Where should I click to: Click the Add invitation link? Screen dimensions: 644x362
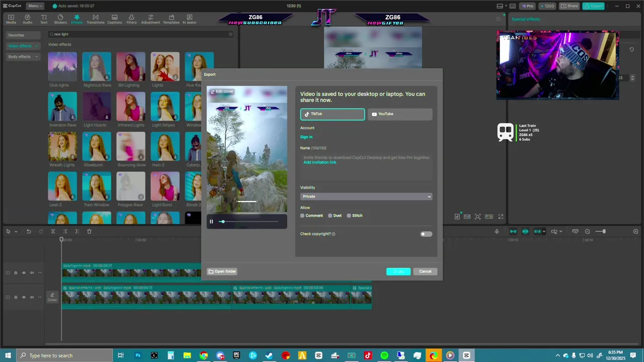point(320,162)
